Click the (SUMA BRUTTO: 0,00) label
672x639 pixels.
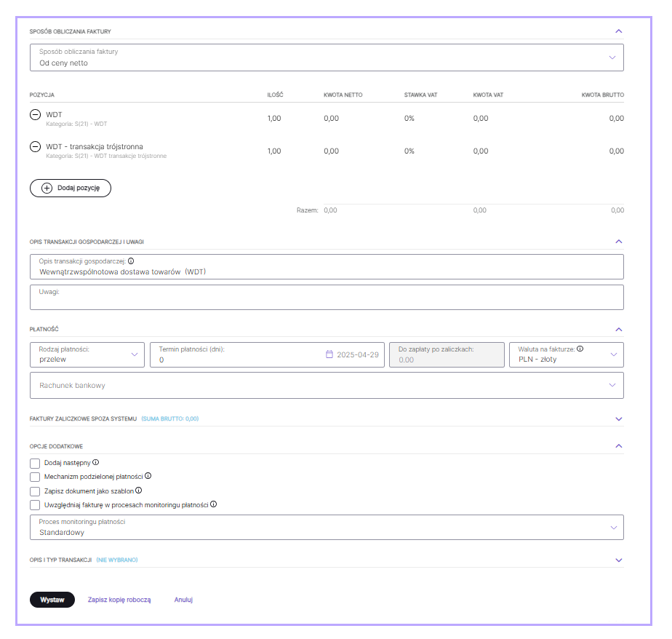click(170, 419)
